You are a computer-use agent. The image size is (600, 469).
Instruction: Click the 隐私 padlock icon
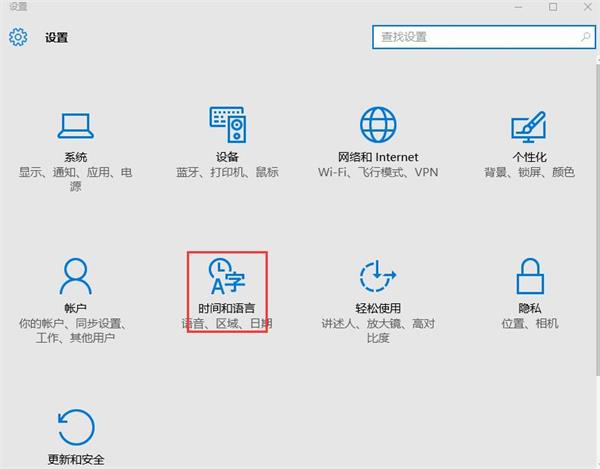click(529, 275)
